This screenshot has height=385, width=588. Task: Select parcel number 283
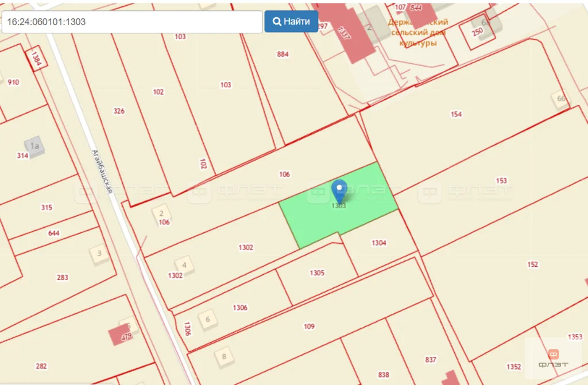pos(63,277)
